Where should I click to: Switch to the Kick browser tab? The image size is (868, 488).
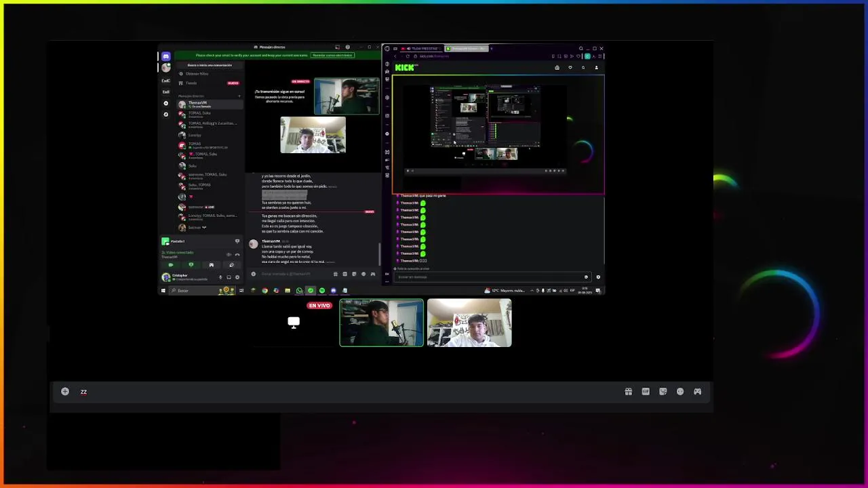(467, 49)
